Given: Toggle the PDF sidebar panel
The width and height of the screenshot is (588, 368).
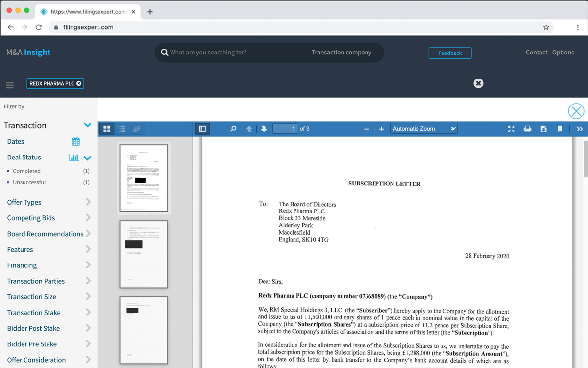Looking at the screenshot, I should click(202, 129).
